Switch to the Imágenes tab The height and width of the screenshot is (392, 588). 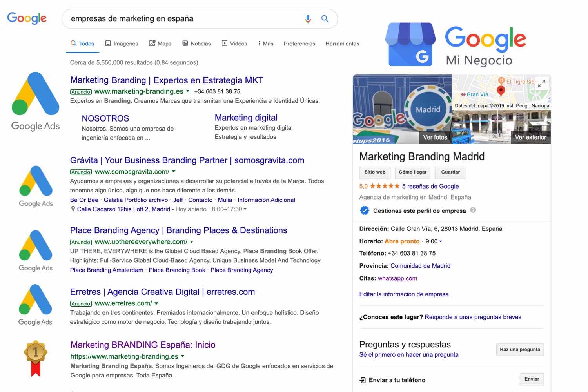(122, 44)
